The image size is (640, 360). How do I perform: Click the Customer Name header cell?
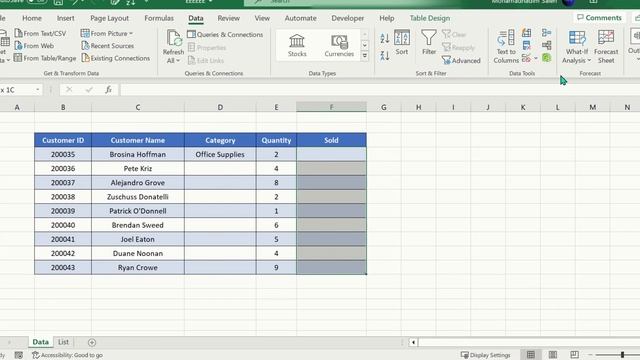click(138, 140)
